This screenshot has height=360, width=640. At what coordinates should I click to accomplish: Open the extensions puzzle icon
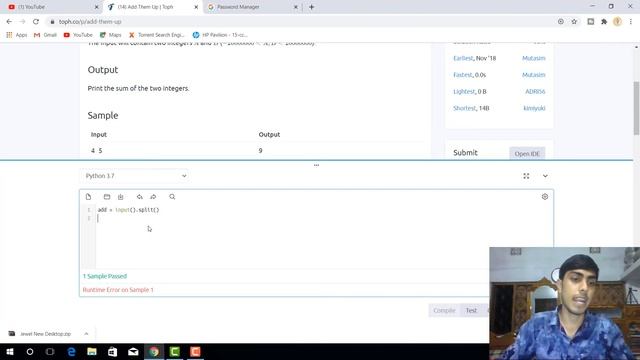pyautogui.click(x=604, y=22)
